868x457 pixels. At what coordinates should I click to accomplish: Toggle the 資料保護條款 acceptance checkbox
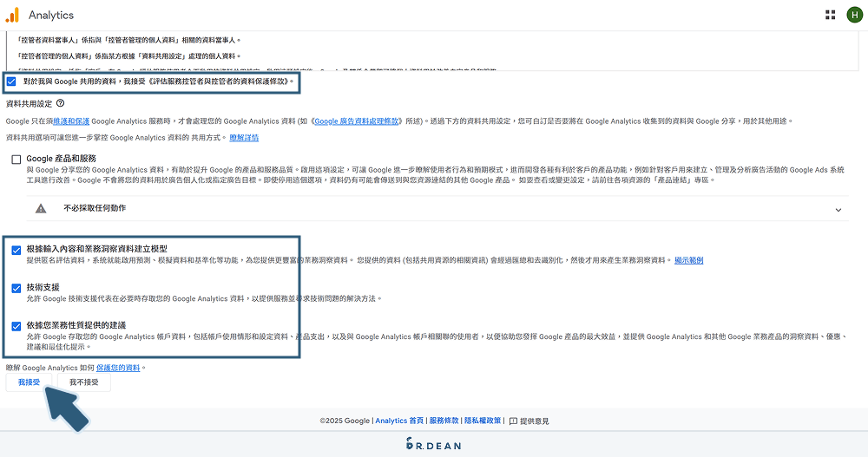point(11,82)
